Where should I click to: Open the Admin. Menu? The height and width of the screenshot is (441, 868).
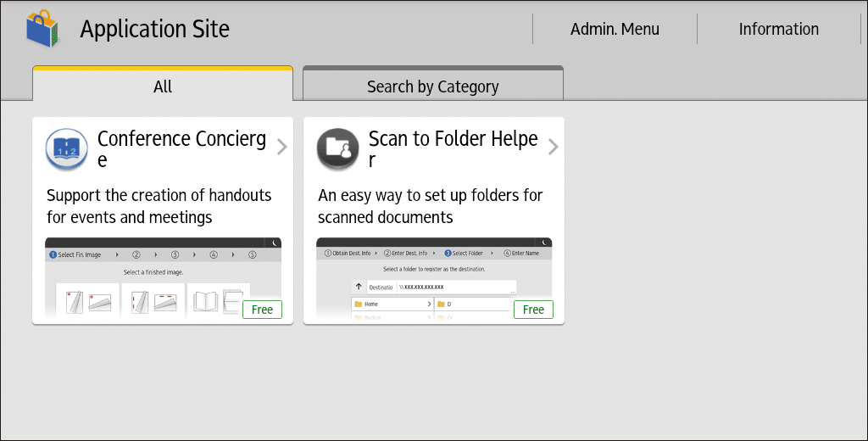click(615, 29)
